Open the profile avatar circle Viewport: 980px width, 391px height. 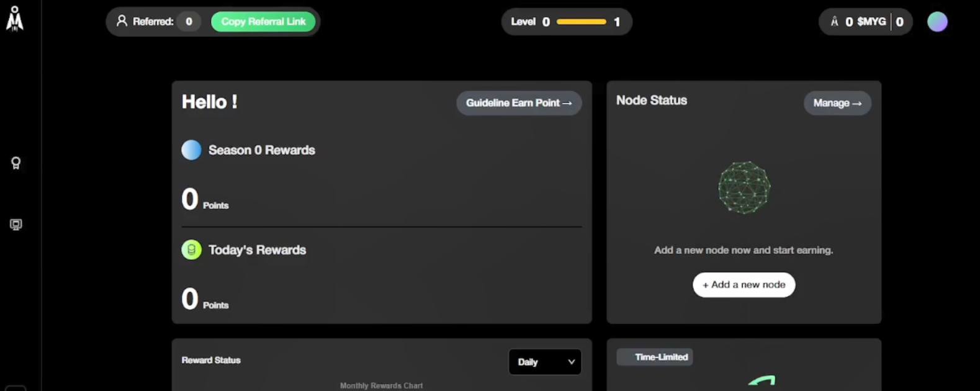[x=937, y=22]
